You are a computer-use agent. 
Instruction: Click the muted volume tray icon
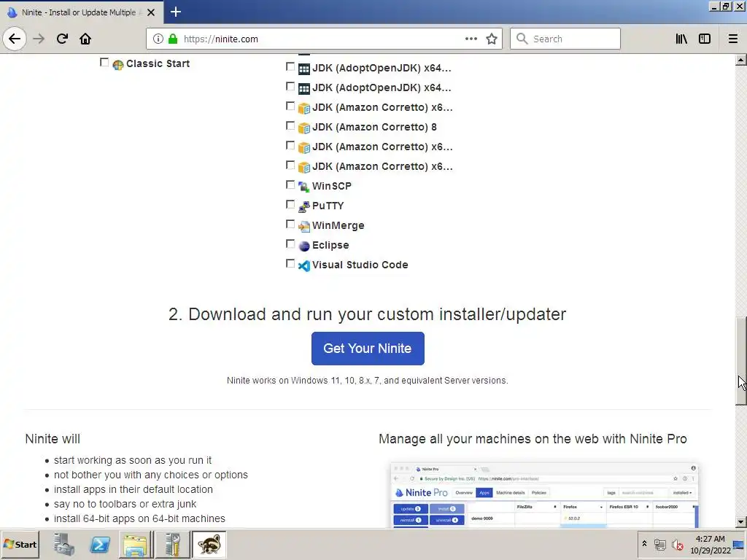pos(677,544)
